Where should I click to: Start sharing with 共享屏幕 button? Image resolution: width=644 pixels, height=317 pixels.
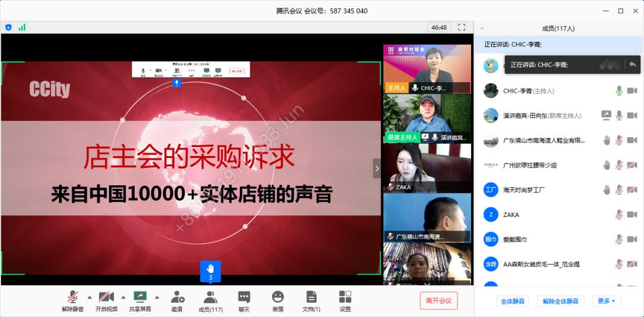pos(140,301)
